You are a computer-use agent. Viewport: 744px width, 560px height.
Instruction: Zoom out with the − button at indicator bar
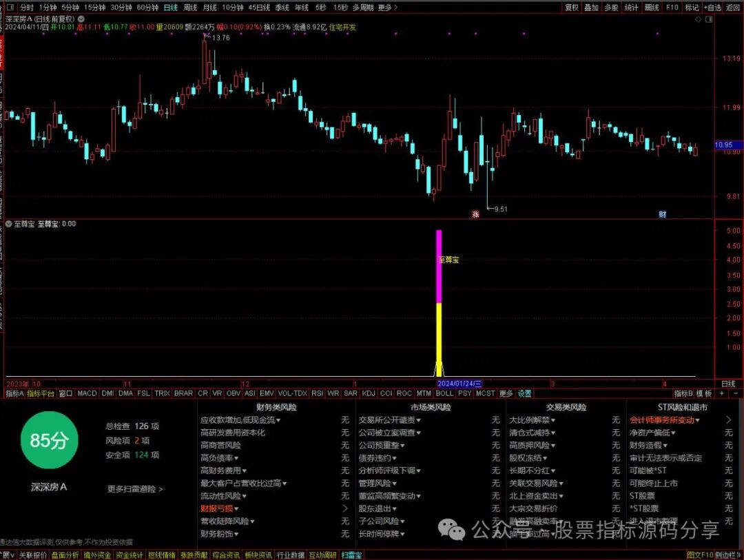tap(736, 393)
